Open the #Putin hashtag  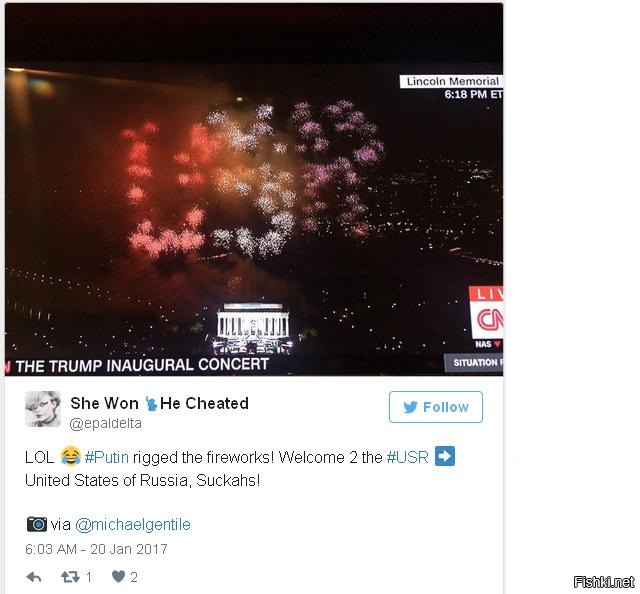[107, 457]
